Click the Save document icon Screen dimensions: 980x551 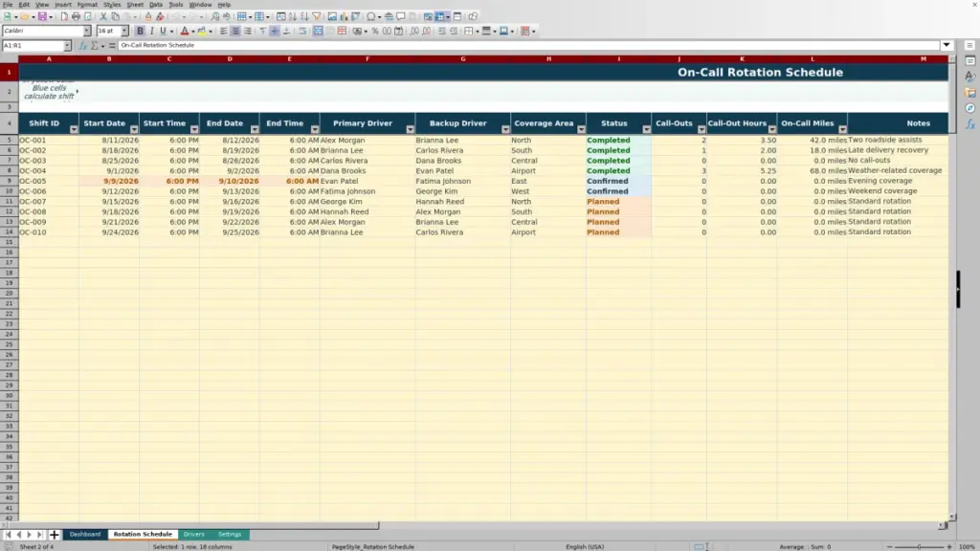point(42,17)
